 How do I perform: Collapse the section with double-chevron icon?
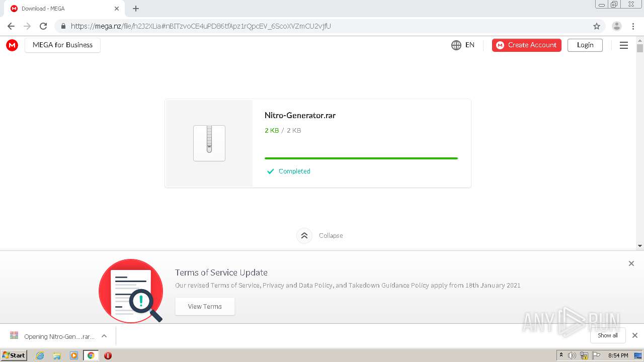[304, 235]
